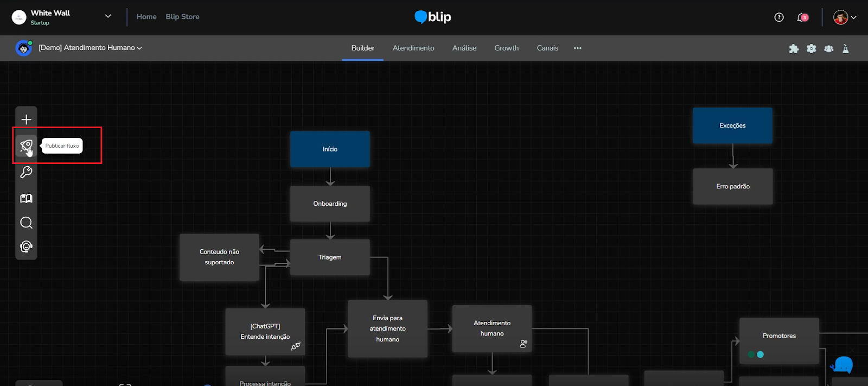Image resolution: width=868 pixels, height=386 pixels.
Task: Open the team members icon
Action: coord(828,48)
